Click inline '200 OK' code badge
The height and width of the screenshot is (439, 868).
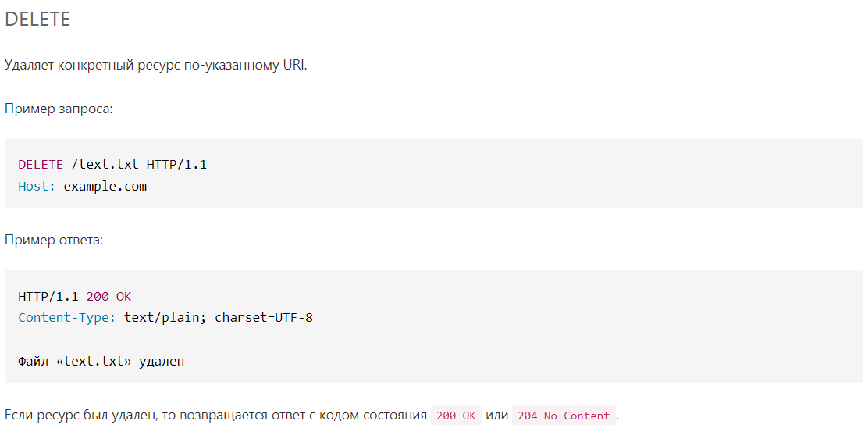tap(456, 416)
